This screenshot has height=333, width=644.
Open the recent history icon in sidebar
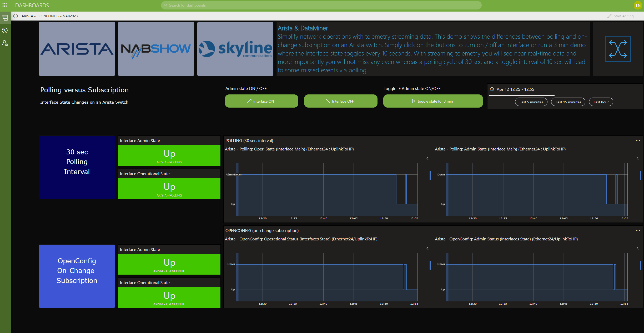point(5,31)
